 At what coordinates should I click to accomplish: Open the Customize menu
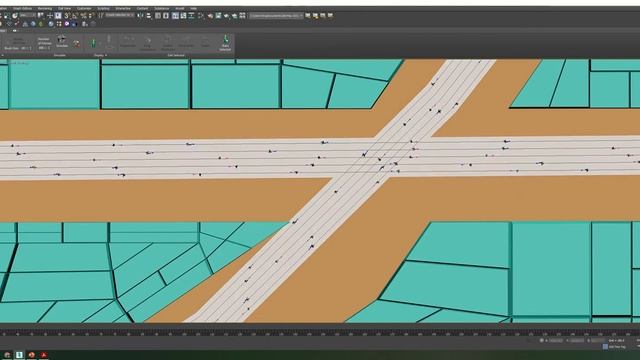[x=84, y=8]
